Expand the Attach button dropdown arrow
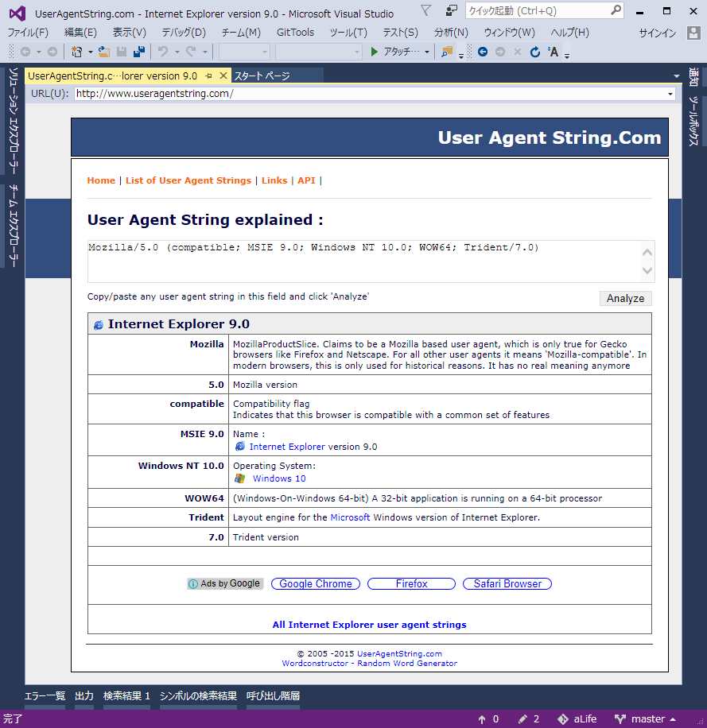707x728 pixels. pyautogui.click(x=426, y=52)
